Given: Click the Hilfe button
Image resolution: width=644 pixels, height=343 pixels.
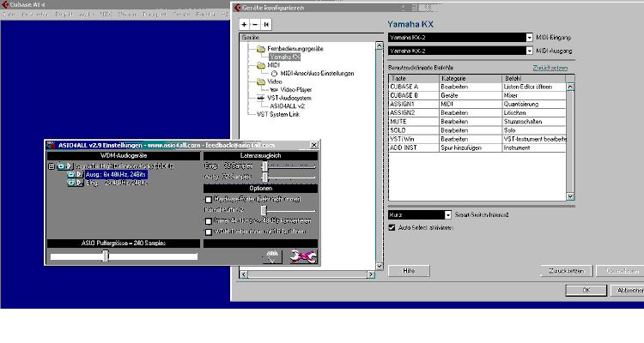Looking at the screenshot, I should pos(409,271).
